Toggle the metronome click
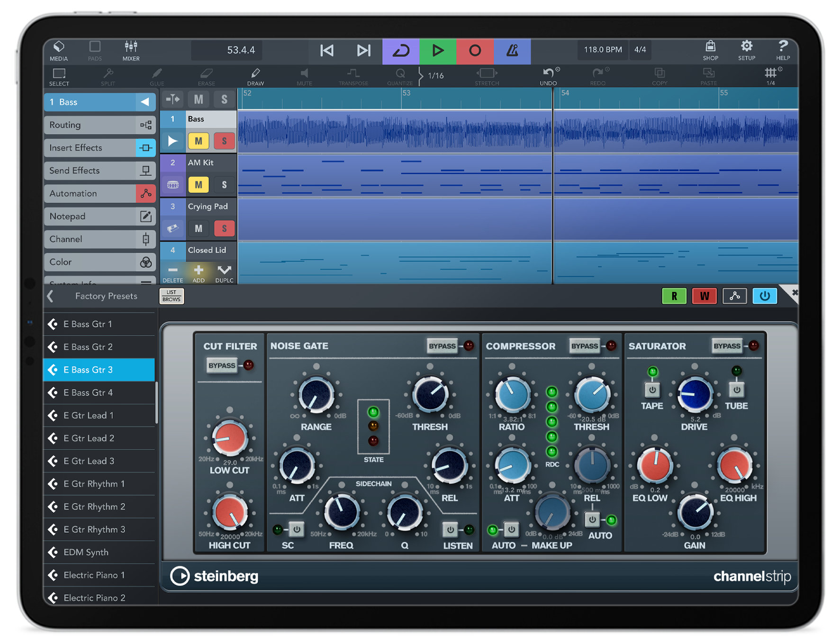This screenshot has width=840, height=644. pos(512,51)
